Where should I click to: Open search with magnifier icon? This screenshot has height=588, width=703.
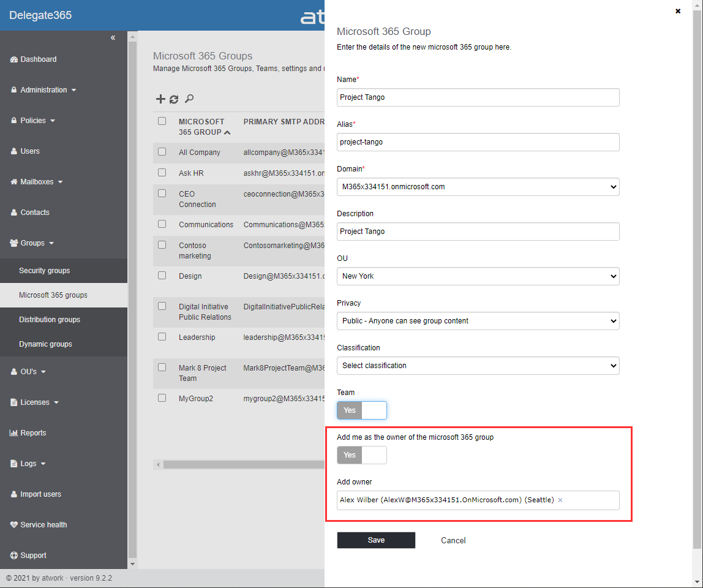pos(189,99)
